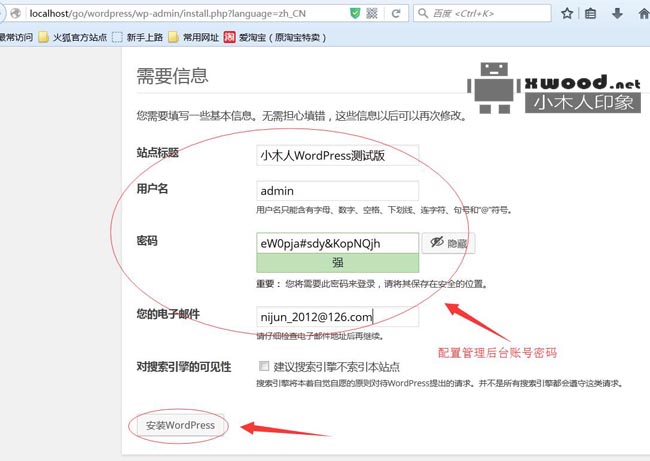650x461 pixels.
Task: Check 建议搜索引擎不索引本站点 checkbox
Action: point(264,366)
